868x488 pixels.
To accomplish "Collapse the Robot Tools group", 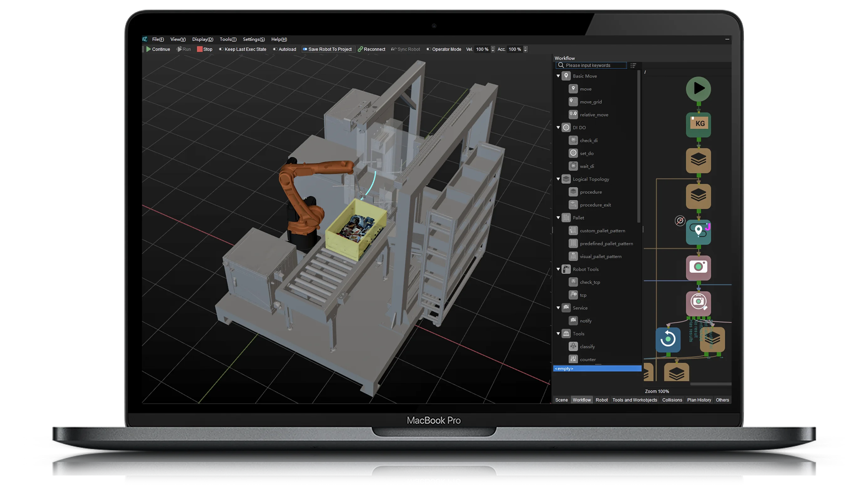I will [558, 269].
